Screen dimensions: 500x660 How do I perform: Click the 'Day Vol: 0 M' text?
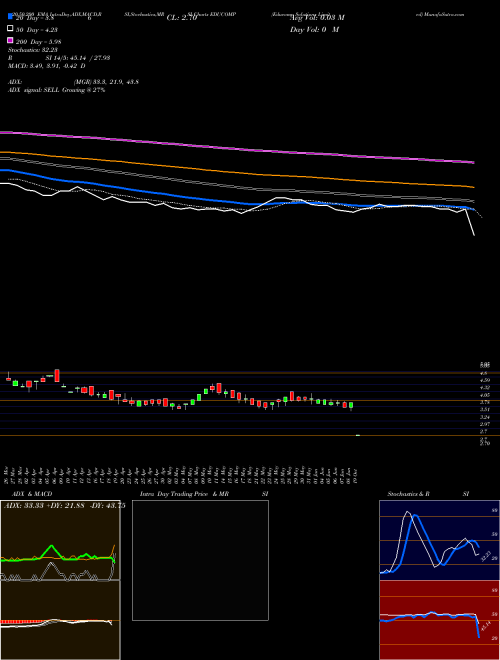(314, 30)
